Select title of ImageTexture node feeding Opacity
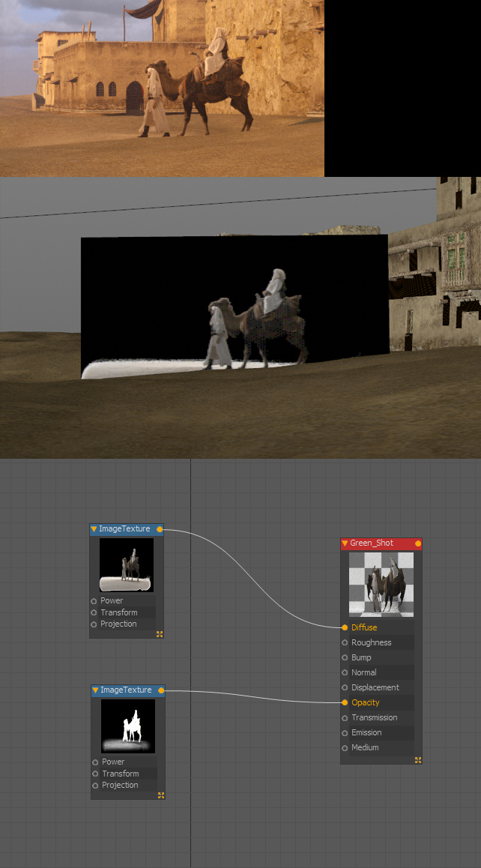Image resolution: width=481 pixels, height=868 pixels. point(126,690)
